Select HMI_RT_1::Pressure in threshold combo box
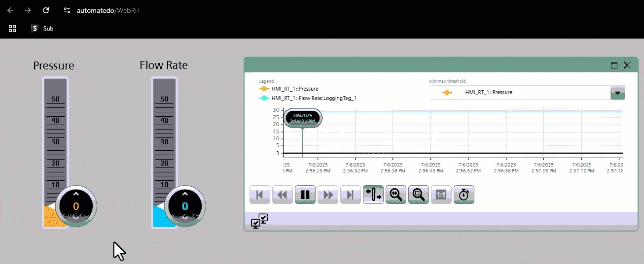The image size is (644, 264). [x=520, y=93]
